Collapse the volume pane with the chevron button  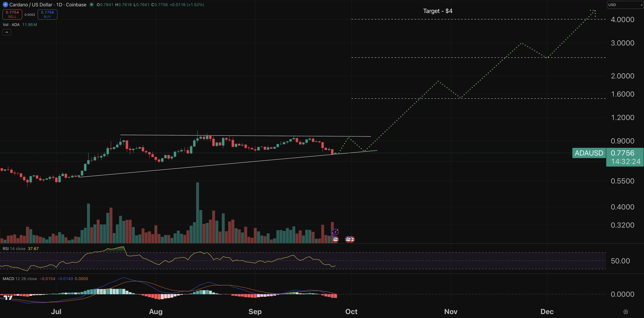tap(6, 32)
